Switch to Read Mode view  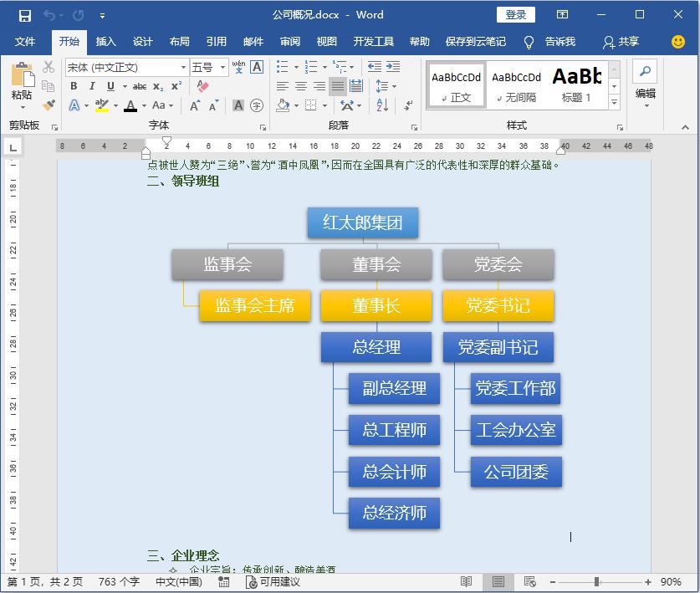[466, 583]
